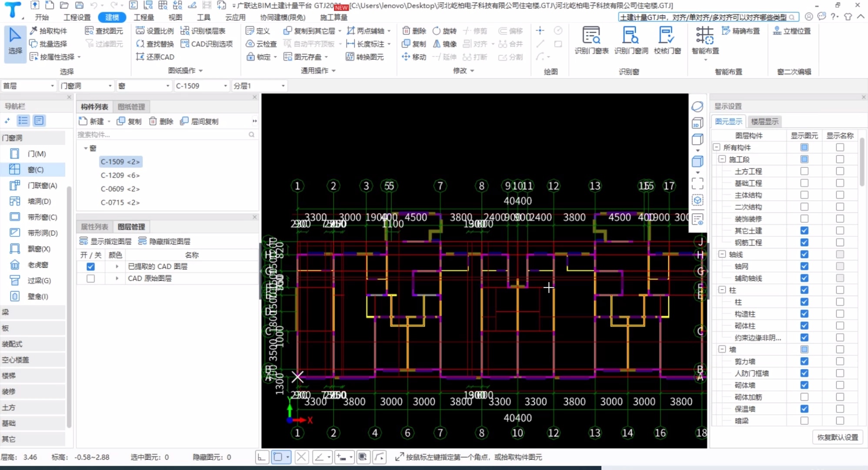
Task: Toggle 显示图元 checkbox for 剪力墙
Action: point(804,361)
